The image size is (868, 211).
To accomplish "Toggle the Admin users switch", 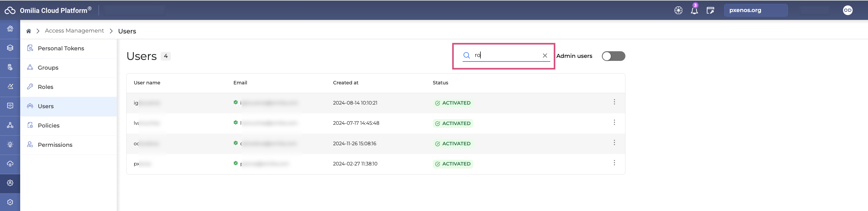I will coord(613,56).
